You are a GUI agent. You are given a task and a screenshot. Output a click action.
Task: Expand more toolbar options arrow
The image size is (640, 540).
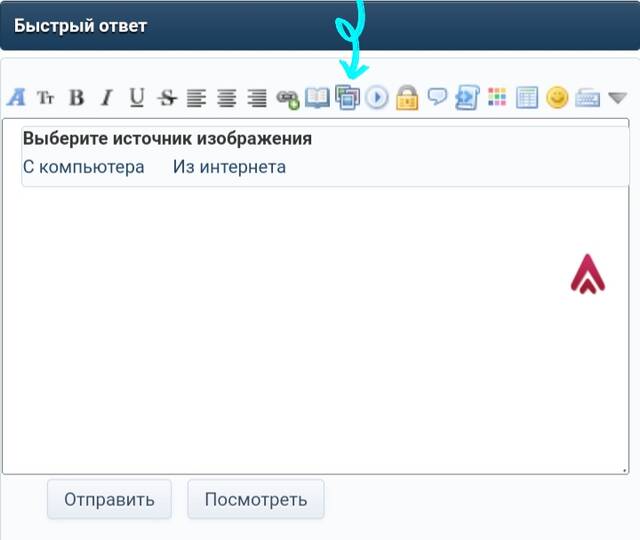tap(617, 98)
